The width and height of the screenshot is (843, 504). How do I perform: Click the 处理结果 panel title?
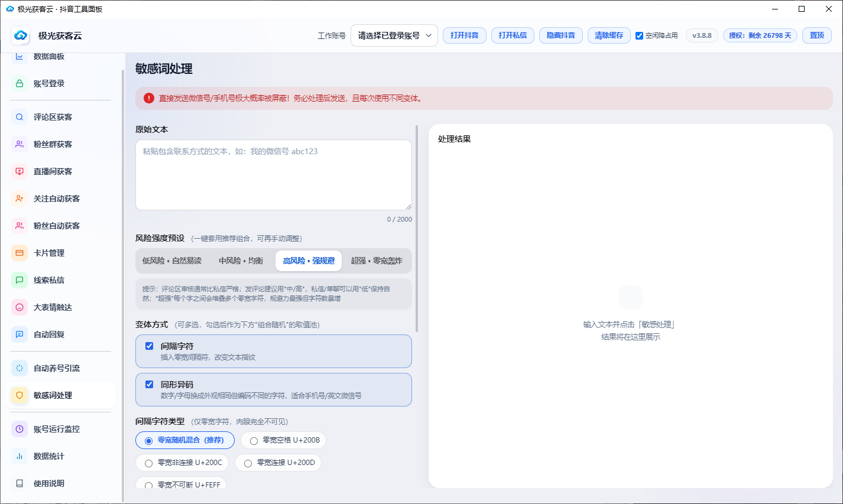tap(454, 139)
